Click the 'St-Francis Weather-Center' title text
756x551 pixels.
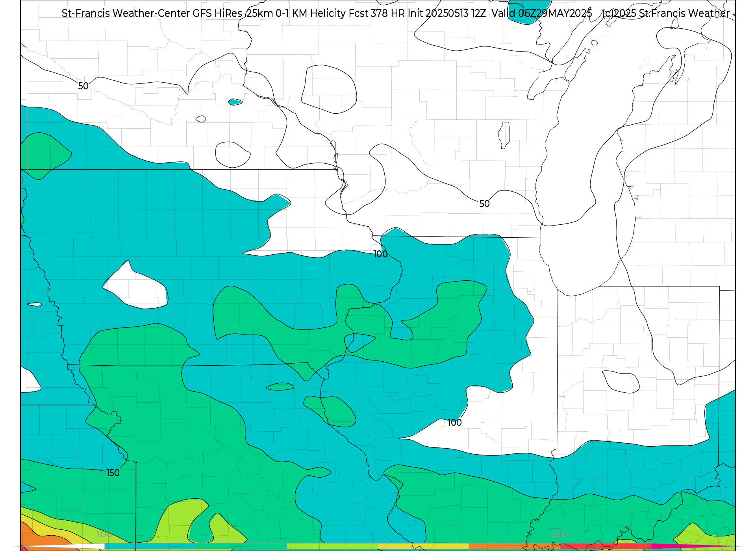point(126,13)
